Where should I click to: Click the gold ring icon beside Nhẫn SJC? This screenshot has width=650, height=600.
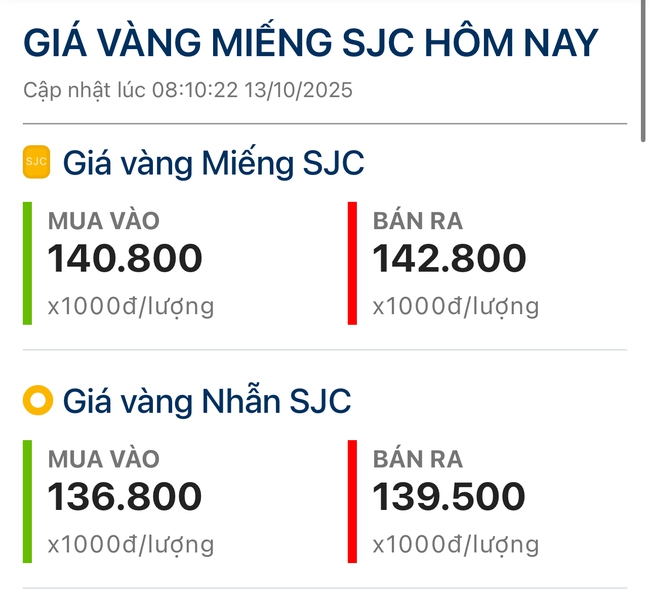(x=36, y=402)
